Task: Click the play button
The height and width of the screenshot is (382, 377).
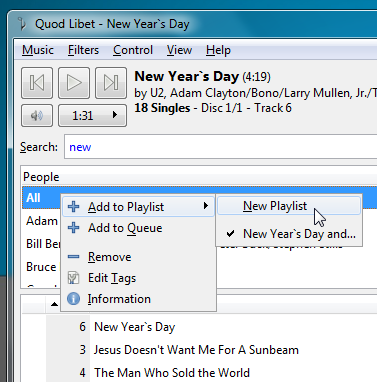Action: click(x=74, y=83)
